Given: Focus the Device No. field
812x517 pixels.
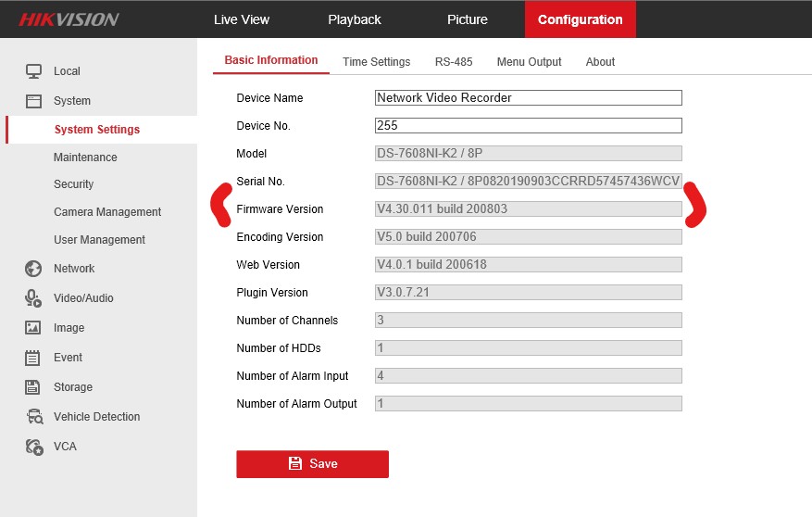Looking at the screenshot, I should (528, 126).
